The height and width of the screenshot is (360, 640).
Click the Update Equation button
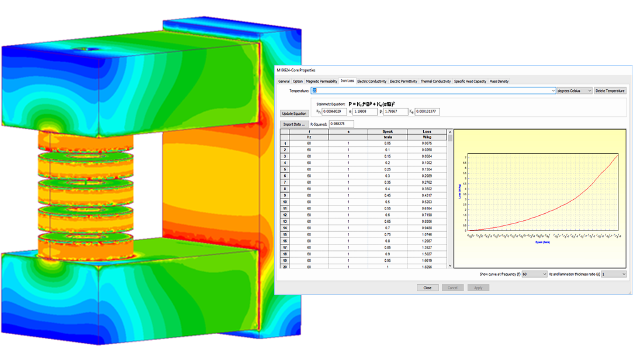tap(294, 113)
